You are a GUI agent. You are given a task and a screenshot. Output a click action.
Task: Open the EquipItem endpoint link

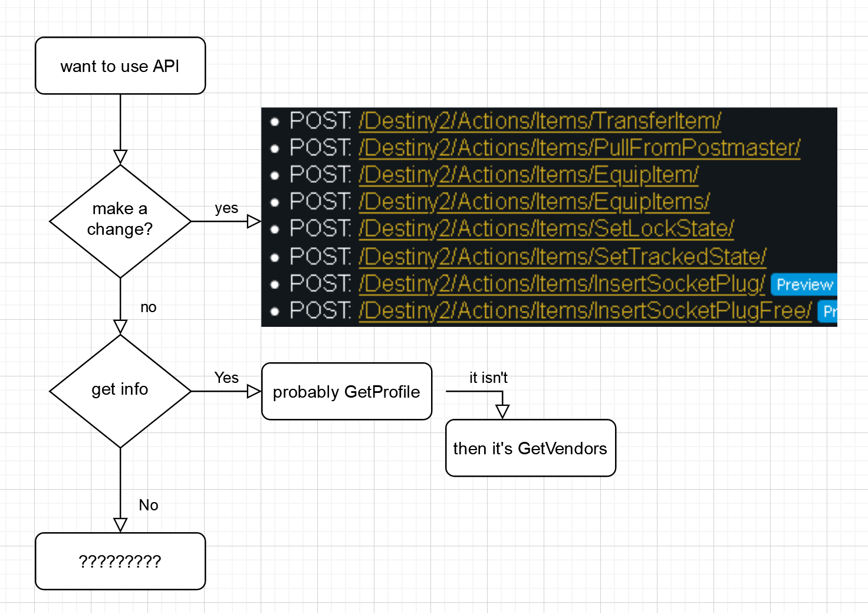pyautogui.click(x=528, y=175)
